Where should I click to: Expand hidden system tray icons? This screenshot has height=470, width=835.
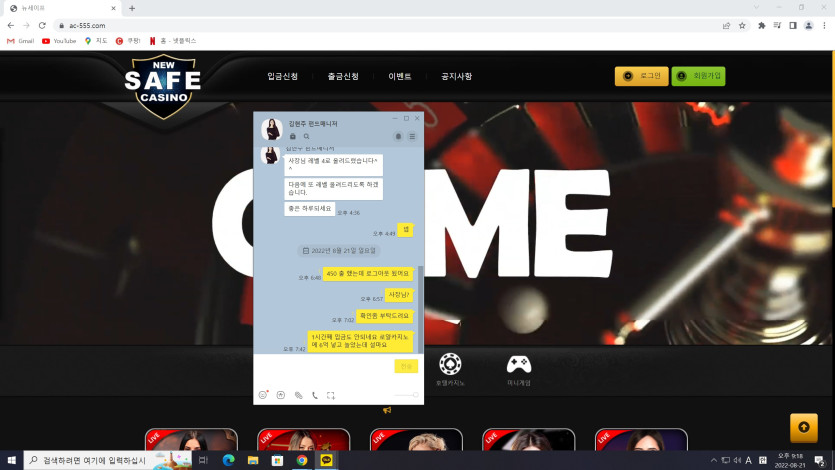tap(714, 460)
